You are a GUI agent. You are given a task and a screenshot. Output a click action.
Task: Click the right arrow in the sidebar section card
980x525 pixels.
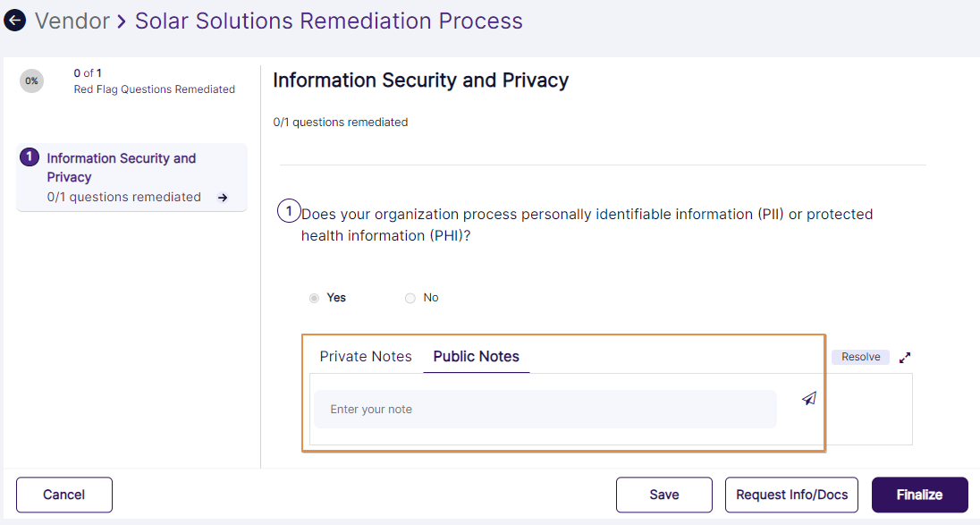tap(223, 198)
